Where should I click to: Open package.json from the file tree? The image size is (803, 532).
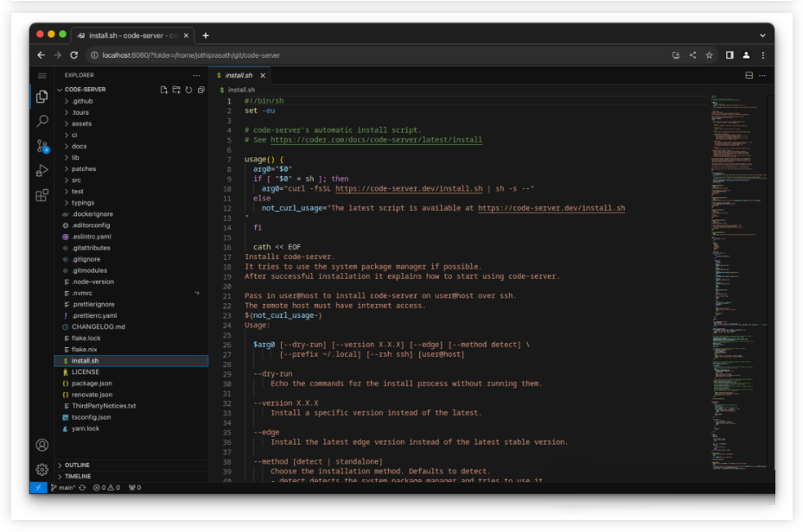92,383
